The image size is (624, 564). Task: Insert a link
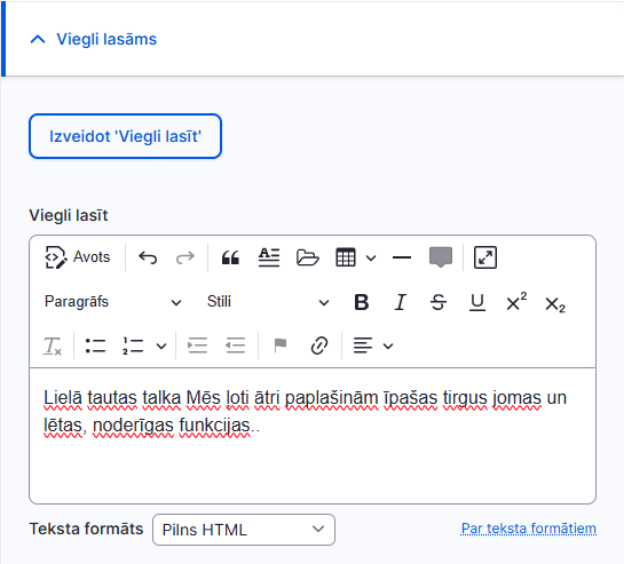tap(319, 345)
